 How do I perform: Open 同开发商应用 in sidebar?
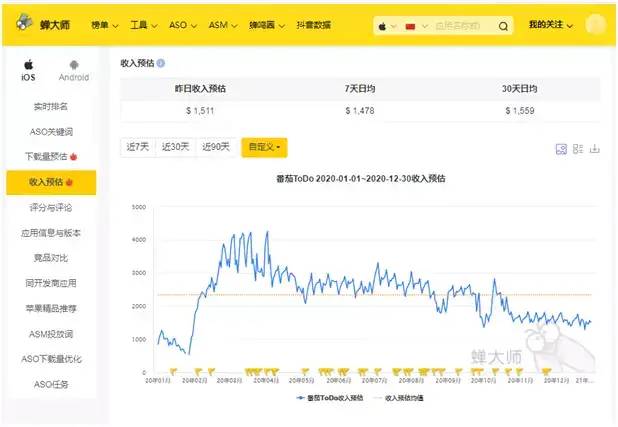(51, 283)
